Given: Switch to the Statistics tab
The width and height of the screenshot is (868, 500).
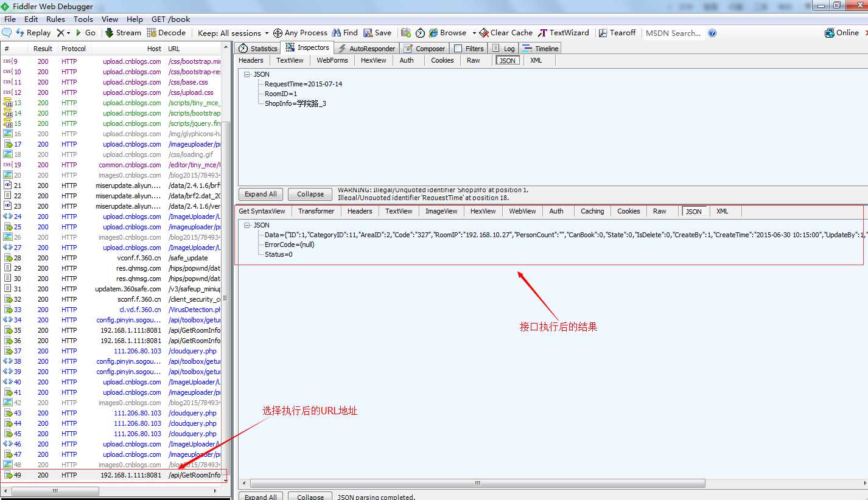Looking at the screenshot, I should coord(258,48).
